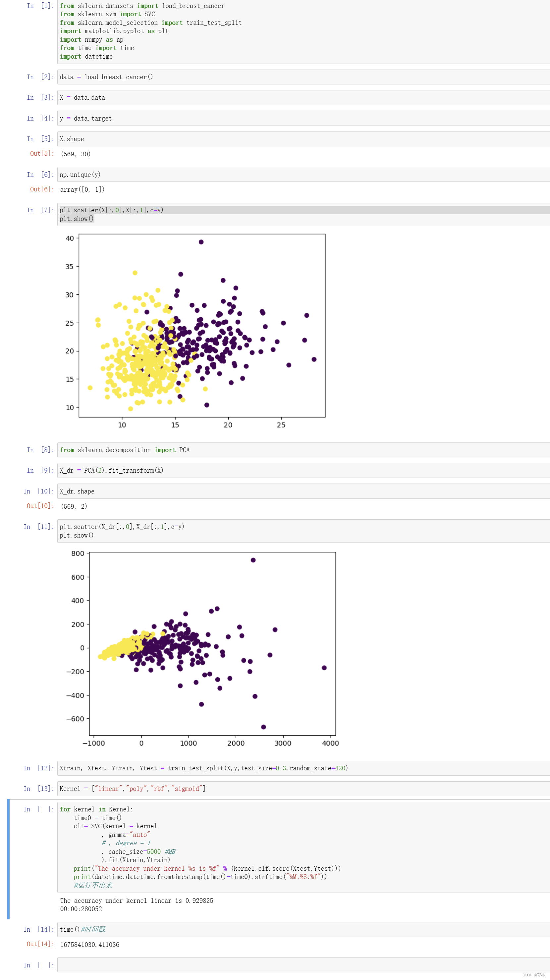Select the PCA import cell

tap(303, 450)
